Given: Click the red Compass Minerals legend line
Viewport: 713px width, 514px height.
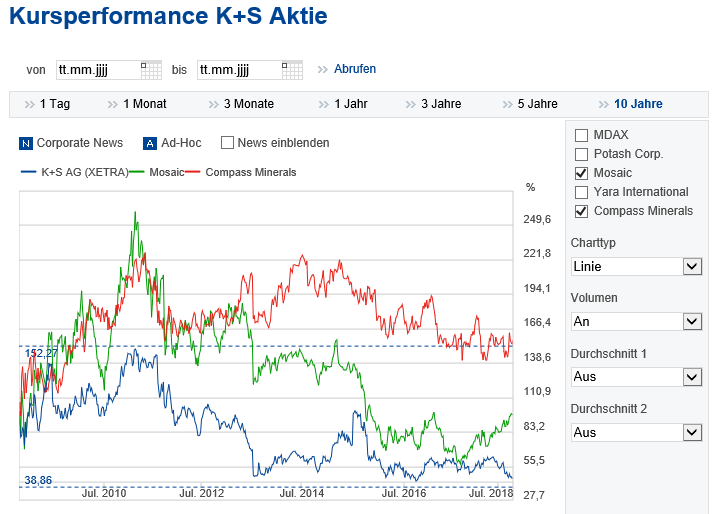Looking at the screenshot, I should pos(193,172).
